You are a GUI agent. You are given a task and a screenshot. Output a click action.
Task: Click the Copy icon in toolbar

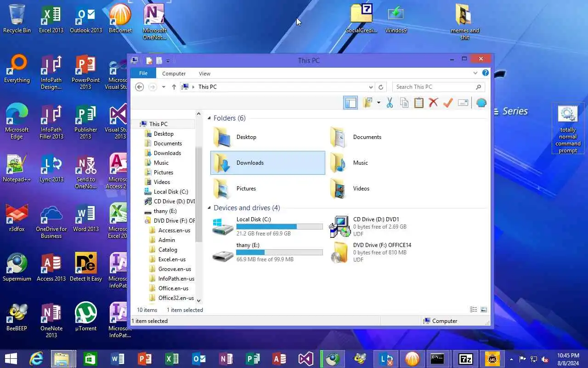coord(404,103)
